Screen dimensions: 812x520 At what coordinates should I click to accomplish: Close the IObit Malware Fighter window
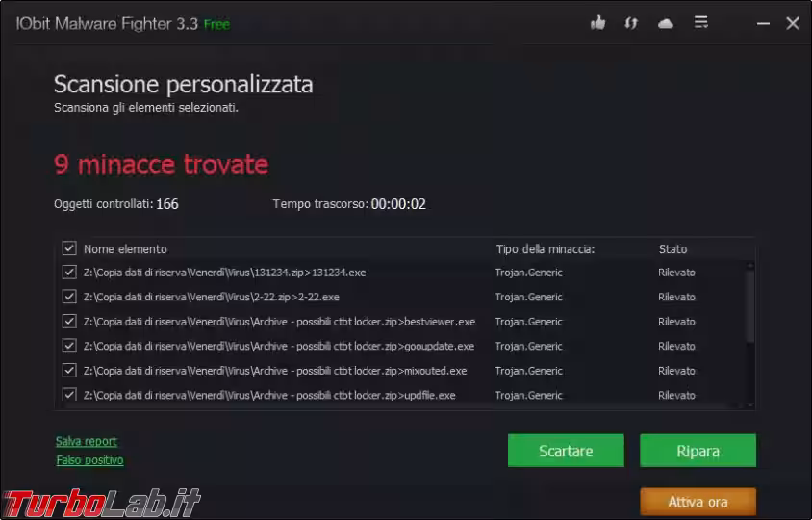tap(793, 23)
